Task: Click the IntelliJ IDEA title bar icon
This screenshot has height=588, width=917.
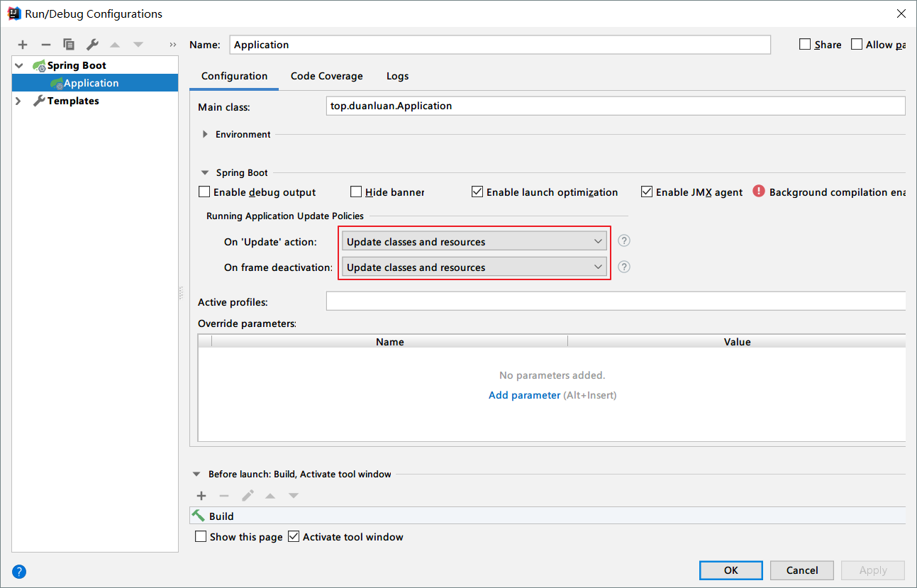Action: coord(14,13)
